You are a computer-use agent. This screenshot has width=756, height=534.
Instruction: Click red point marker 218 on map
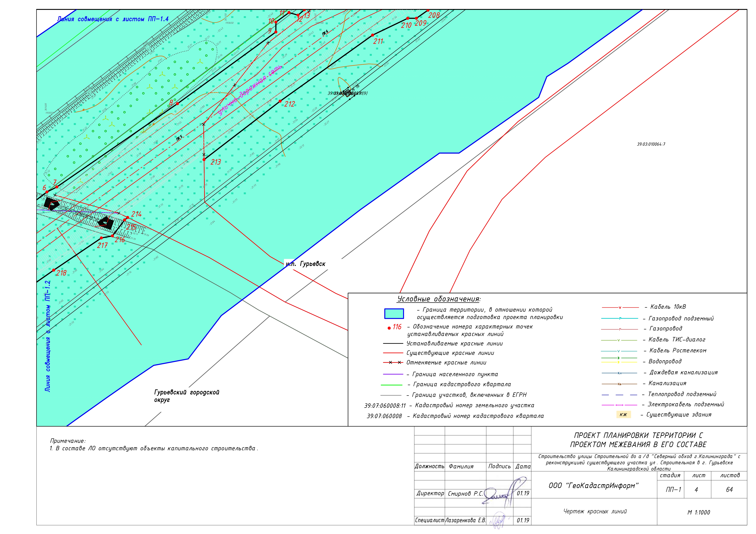(x=54, y=271)
